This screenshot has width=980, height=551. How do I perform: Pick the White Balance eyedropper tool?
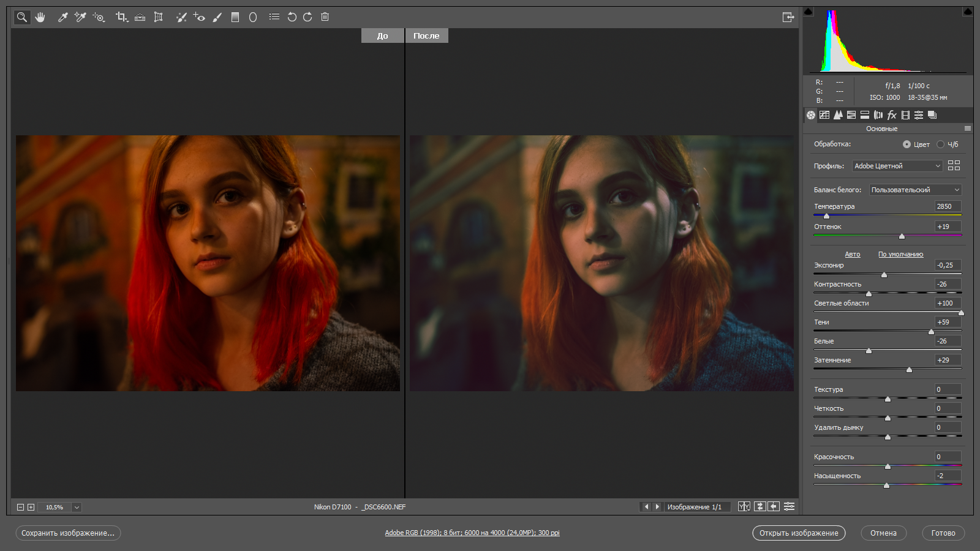(62, 17)
